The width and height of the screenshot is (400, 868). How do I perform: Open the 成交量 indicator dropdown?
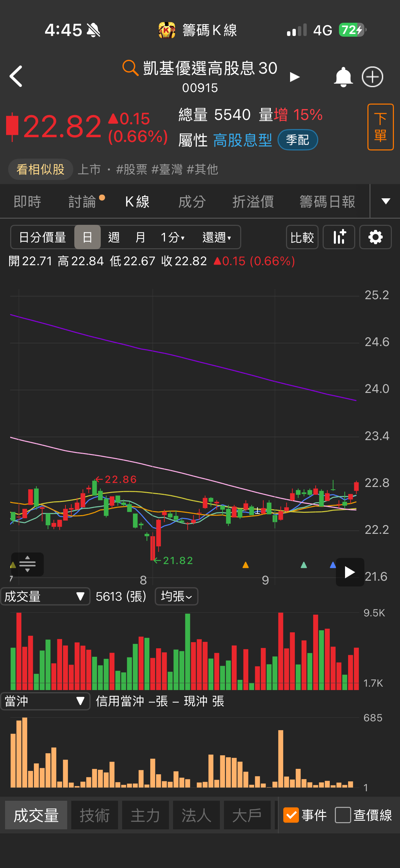pyautogui.click(x=45, y=596)
